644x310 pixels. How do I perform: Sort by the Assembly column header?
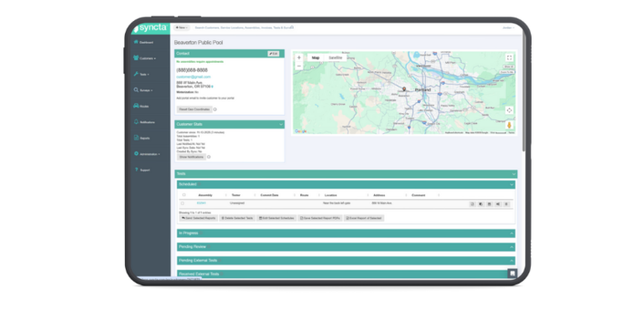tap(205, 195)
